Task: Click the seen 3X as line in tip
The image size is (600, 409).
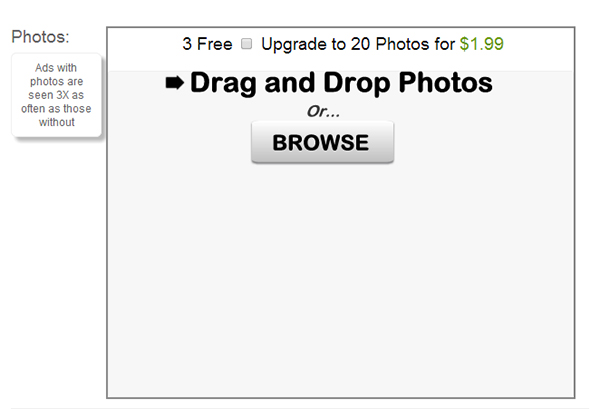Action: 56,95
